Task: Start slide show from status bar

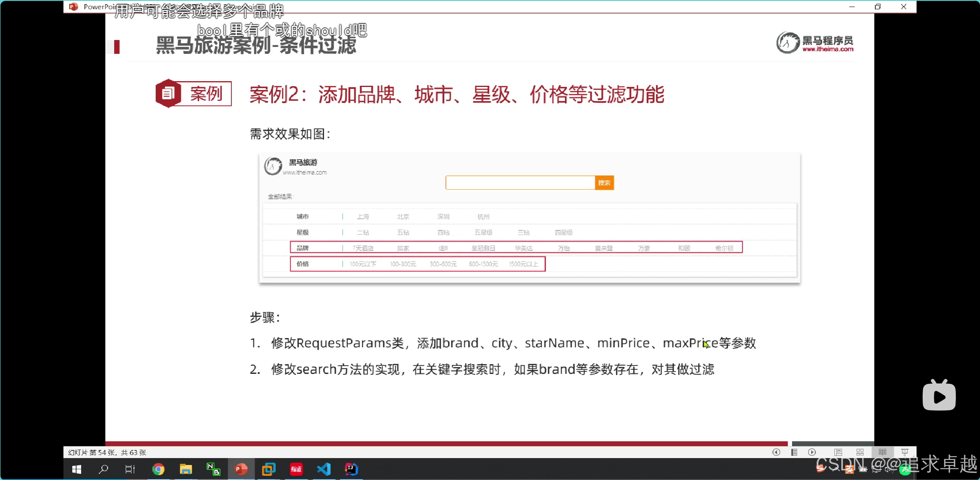Action: pyautogui.click(x=905, y=452)
